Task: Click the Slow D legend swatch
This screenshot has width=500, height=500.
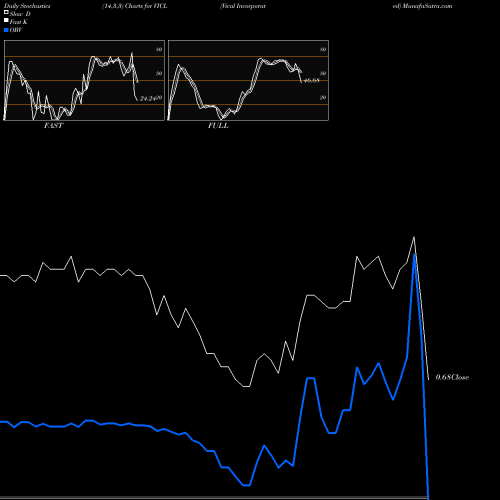Action: pyautogui.click(x=6, y=12)
